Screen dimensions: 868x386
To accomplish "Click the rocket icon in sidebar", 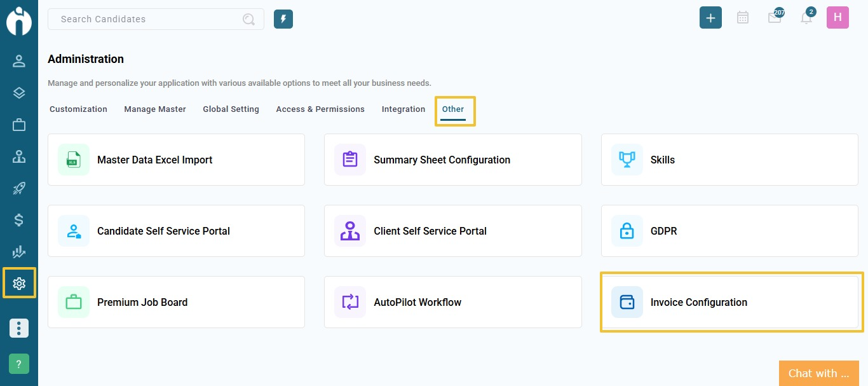I will (x=19, y=188).
